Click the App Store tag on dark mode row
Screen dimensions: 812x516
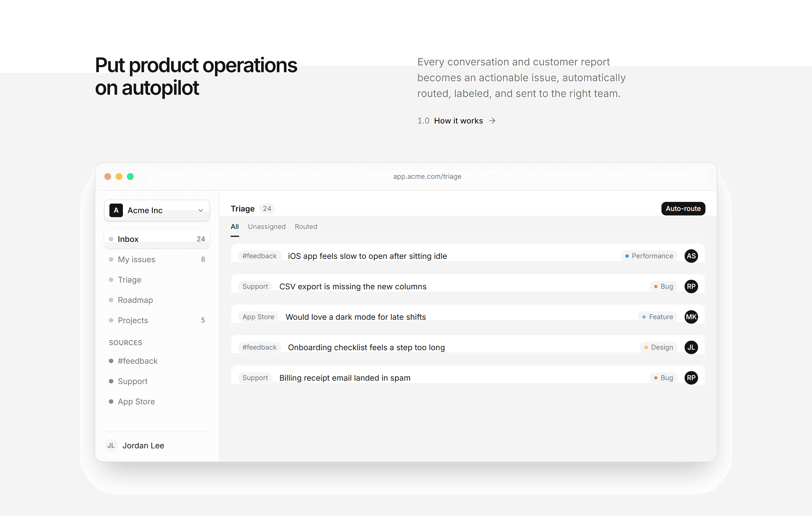point(258,317)
